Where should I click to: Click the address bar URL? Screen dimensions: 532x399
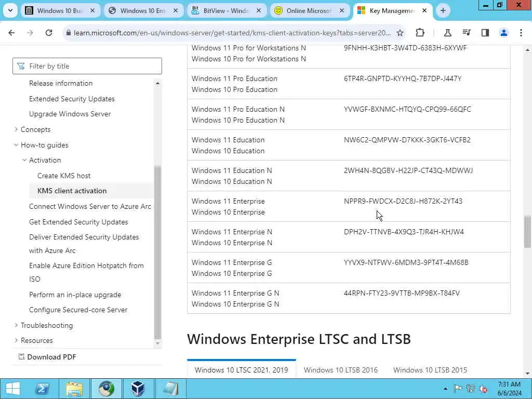pyautogui.click(x=232, y=33)
